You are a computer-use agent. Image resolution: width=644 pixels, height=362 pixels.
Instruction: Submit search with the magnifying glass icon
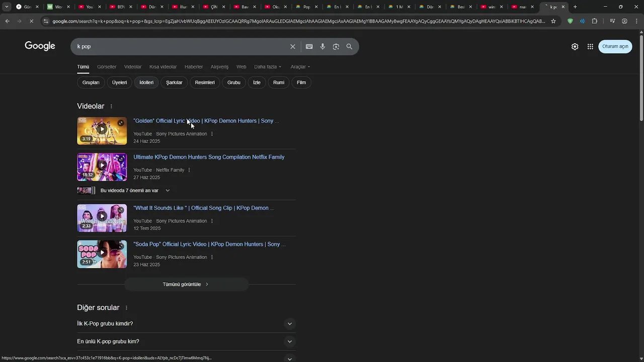click(x=349, y=46)
